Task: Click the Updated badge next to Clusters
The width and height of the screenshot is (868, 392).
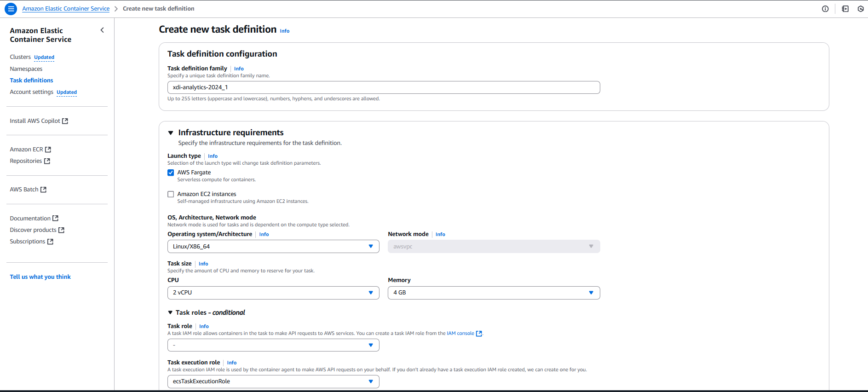Action: click(44, 58)
